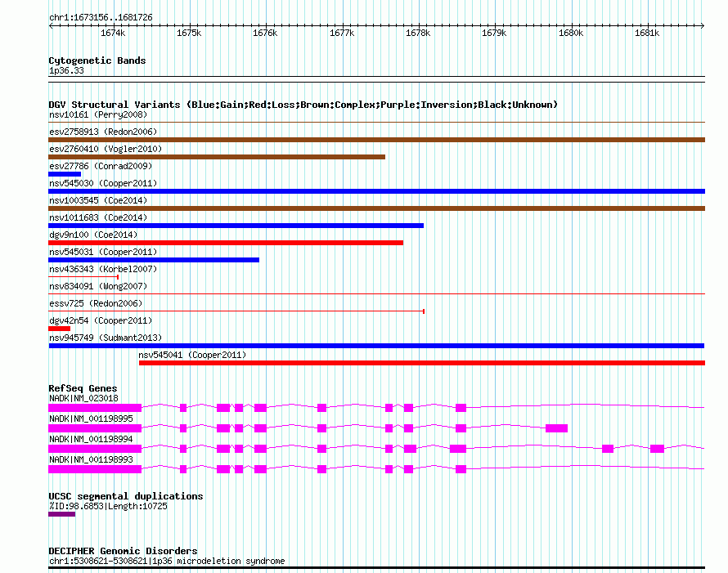
Task: Click the blue nsv545031 (Cooper2011) gain bar
Action: pyautogui.click(x=154, y=260)
